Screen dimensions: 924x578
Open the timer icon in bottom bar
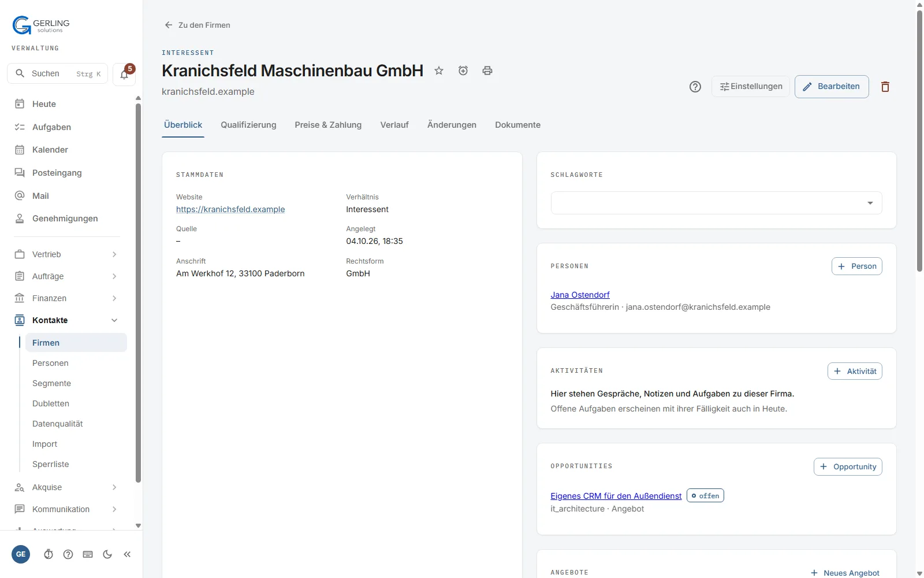click(49, 554)
